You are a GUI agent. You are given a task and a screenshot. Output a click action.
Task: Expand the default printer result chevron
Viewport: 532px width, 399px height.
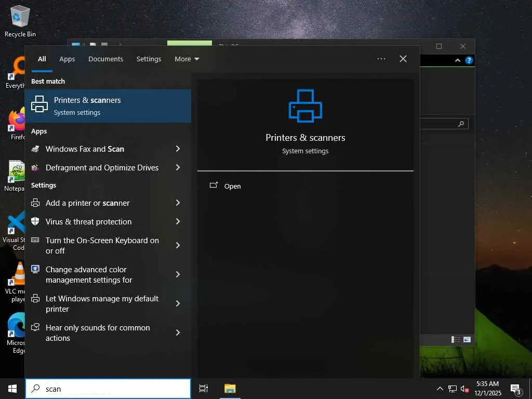(x=178, y=303)
